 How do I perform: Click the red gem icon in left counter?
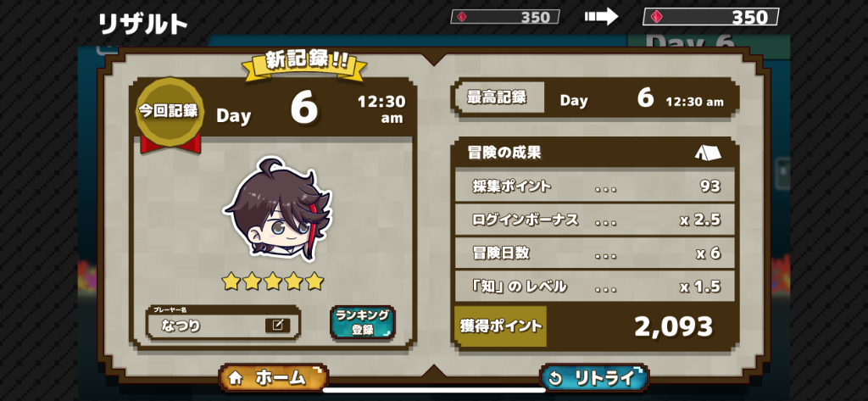[462, 17]
